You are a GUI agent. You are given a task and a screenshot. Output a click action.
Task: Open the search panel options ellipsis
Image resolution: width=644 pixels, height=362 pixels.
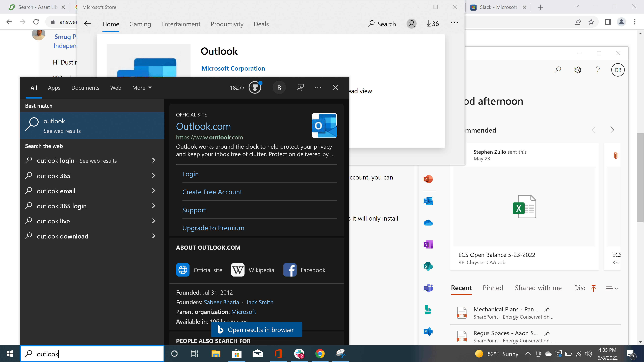pos(318,87)
